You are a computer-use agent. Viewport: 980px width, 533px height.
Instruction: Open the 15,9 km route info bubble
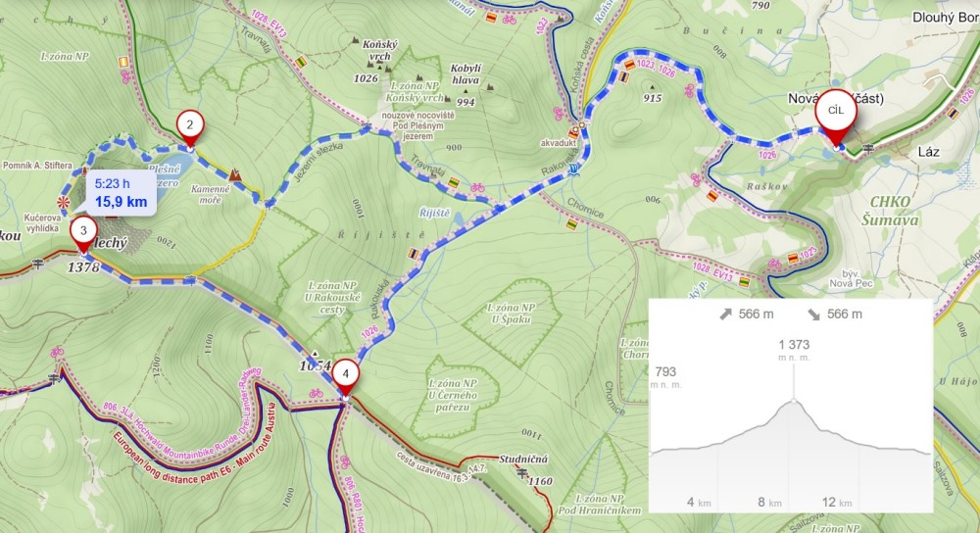point(122,192)
